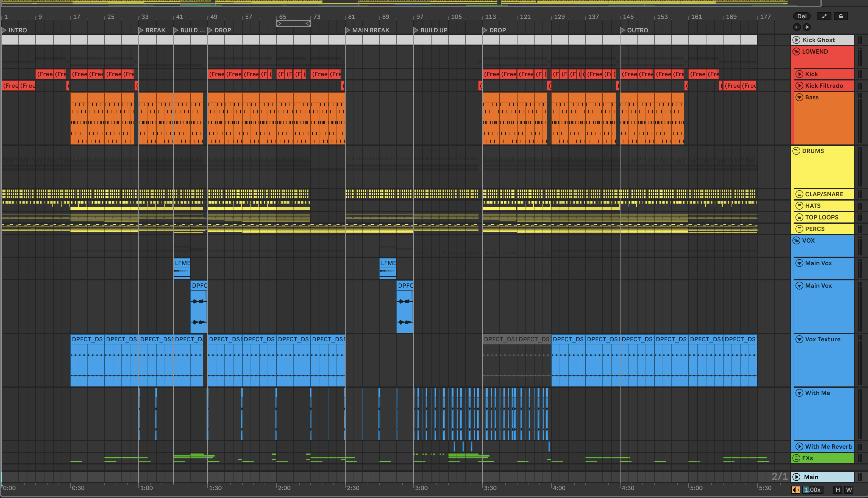868x498 pixels.
Task: Select the CLAP/SNARE track header
Action: tap(824, 194)
